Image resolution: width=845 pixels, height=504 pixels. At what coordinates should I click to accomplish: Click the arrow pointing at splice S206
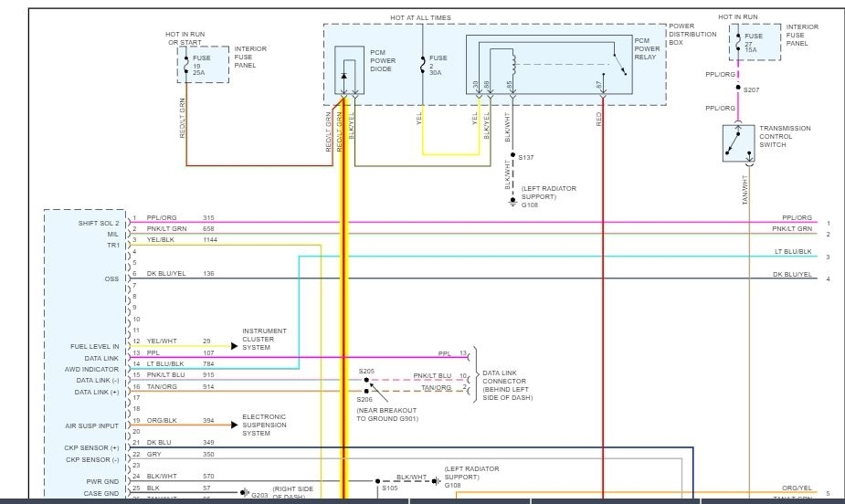379,394
